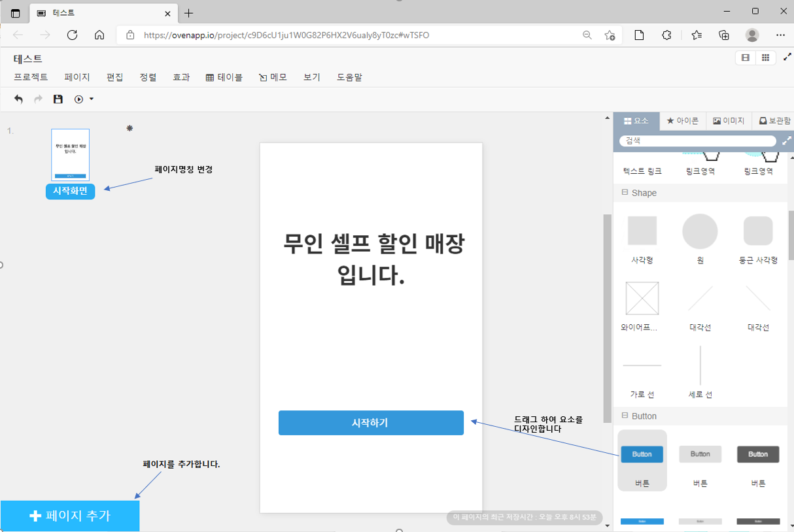Viewport: 794px width, 532px height.
Task: Reload the page with the browser refresh icon
Action: point(73,35)
